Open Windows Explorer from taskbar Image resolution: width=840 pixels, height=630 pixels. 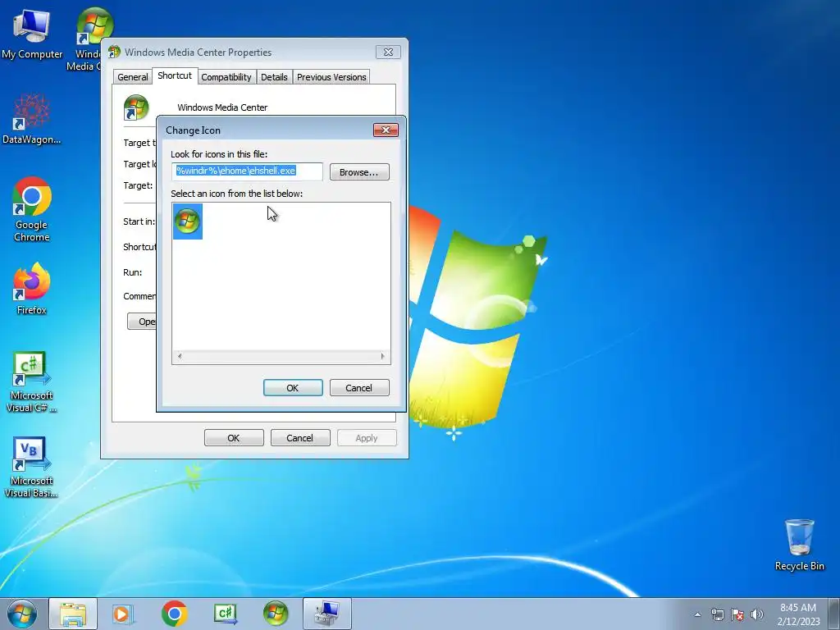pyautogui.click(x=73, y=614)
